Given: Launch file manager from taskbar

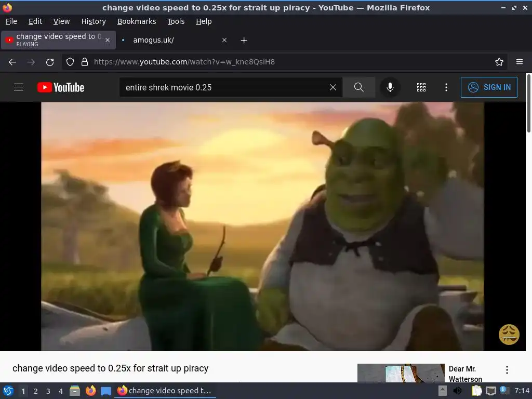Looking at the screenshot, I should pos(75,391).
